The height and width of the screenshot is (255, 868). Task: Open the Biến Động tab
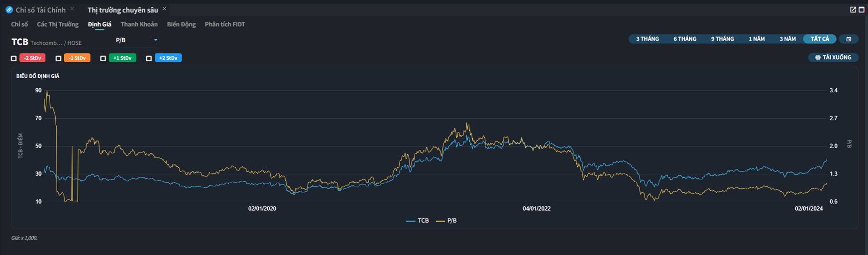coord(181,24)
